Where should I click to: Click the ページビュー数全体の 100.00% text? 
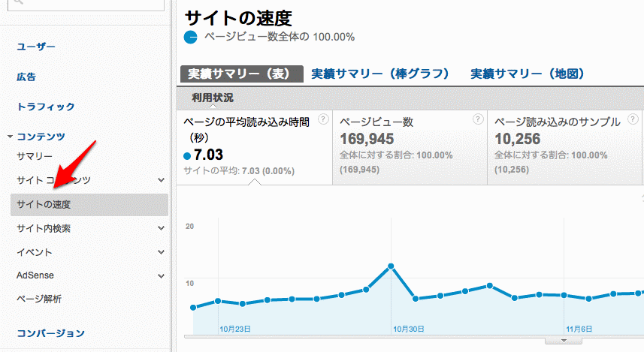280,37
